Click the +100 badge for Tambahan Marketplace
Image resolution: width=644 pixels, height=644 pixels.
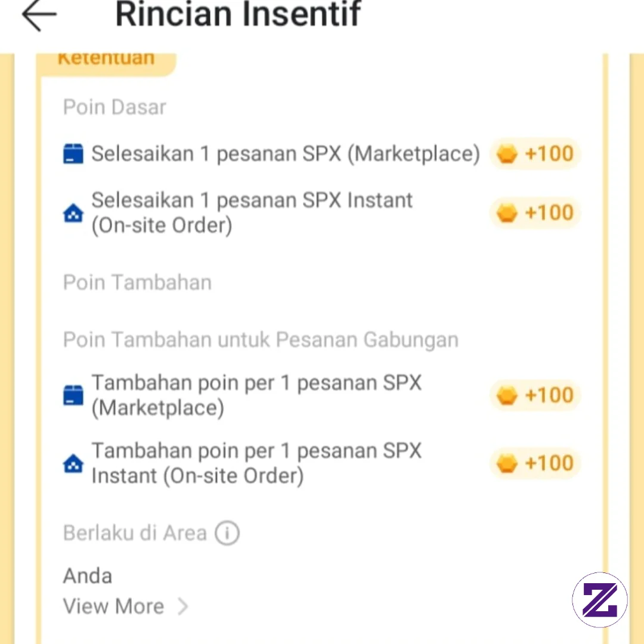point(535,395)
